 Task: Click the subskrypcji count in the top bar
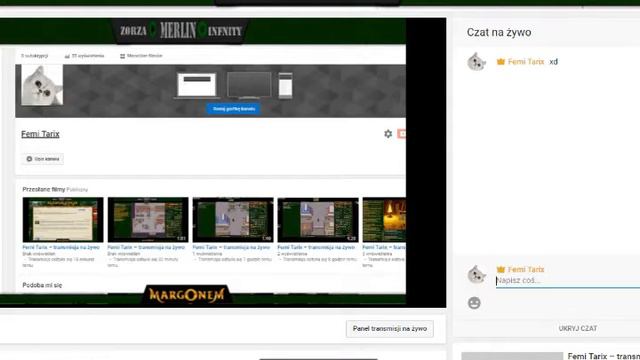(34, 56)
